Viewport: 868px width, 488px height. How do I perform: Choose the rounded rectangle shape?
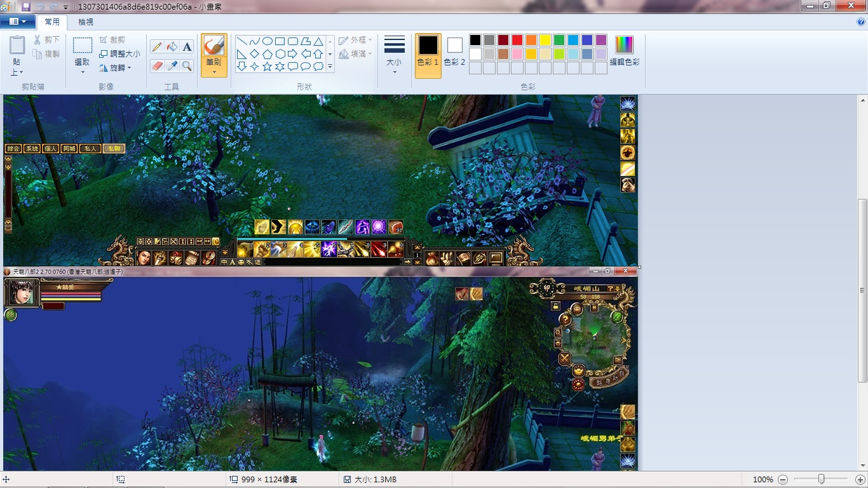click(293, 41)
